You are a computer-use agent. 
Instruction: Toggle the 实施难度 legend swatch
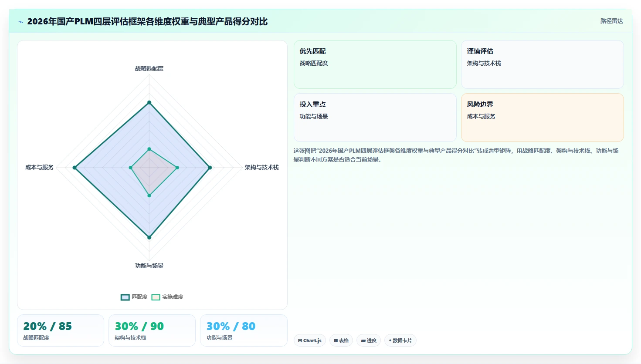pos(156,297)
